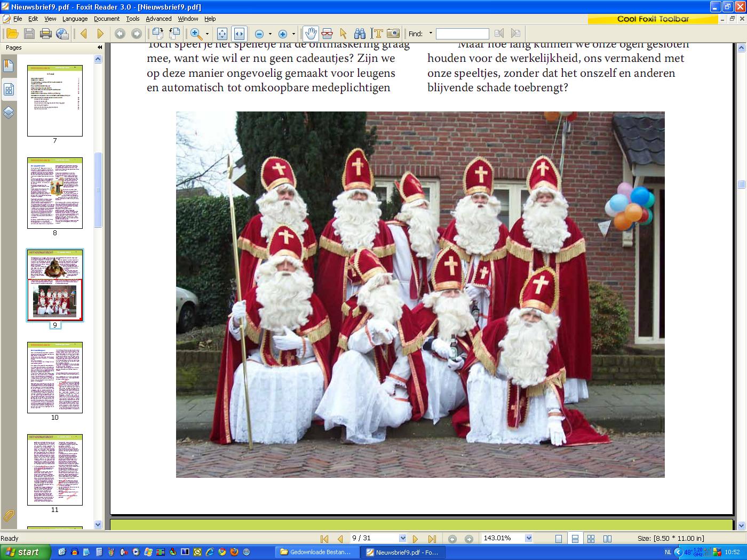The height and width of the screenshot is (560, 747).
Task: Select the arrow Select Annotation tool
Action: tap(343, 34)
